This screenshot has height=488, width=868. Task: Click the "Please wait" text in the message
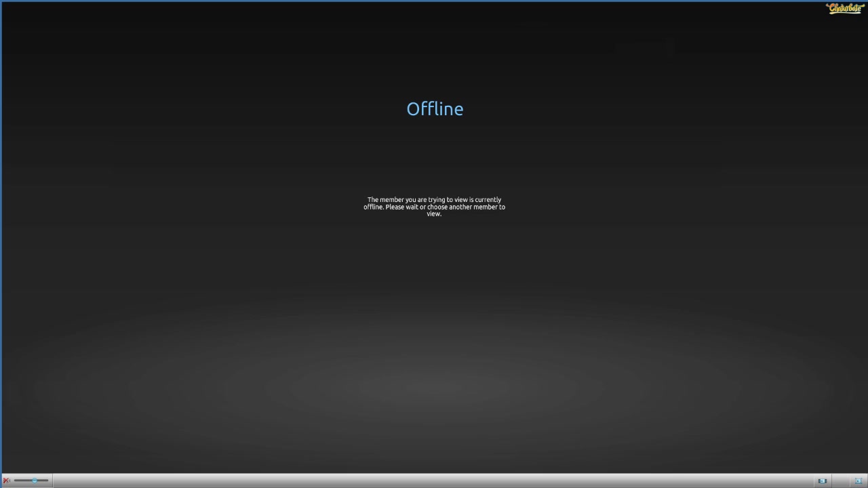coord(401,207)
